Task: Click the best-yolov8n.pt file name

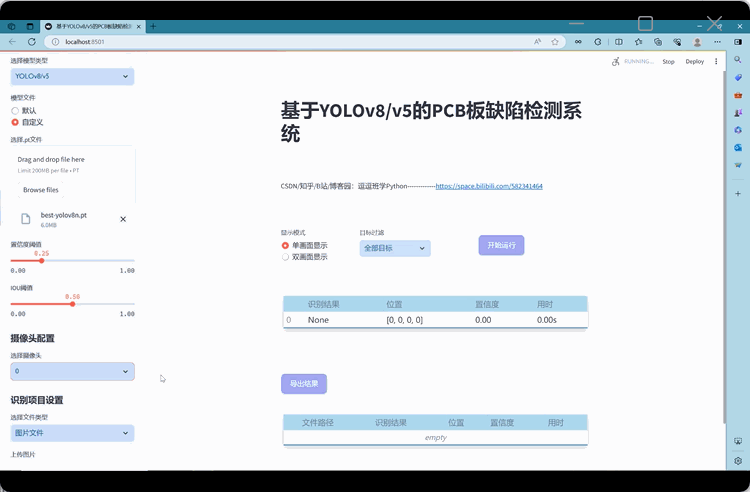Action: (64, 215)
